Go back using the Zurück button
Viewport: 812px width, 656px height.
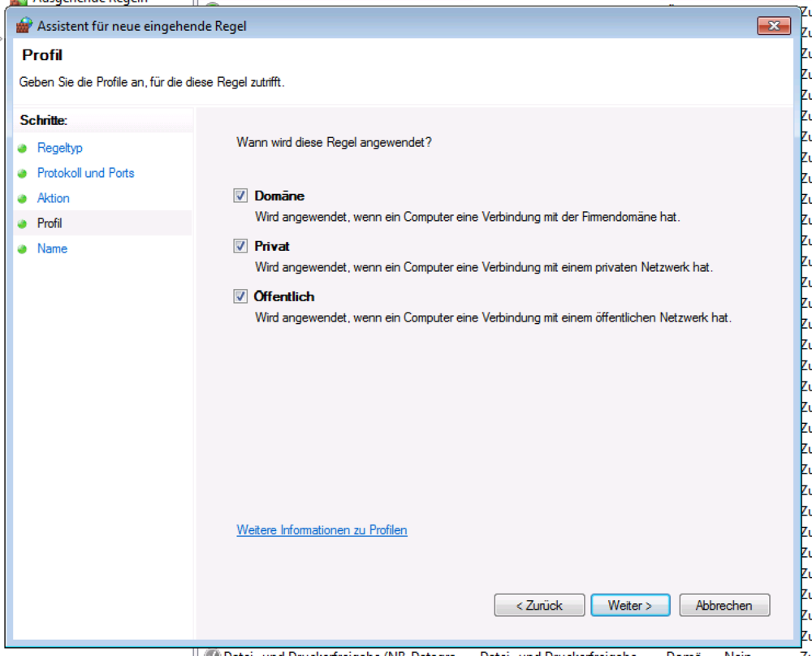point(539,605)
